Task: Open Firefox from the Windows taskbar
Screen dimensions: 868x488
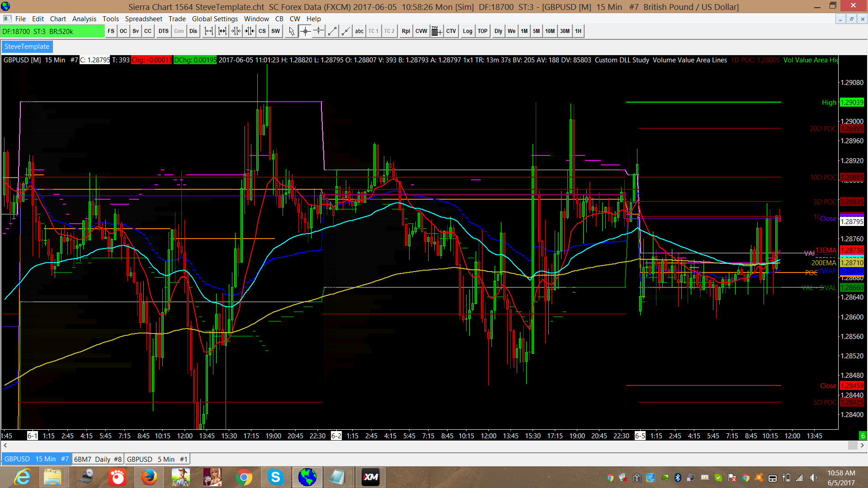Action: pyautogui.click(x=149, y=477)
